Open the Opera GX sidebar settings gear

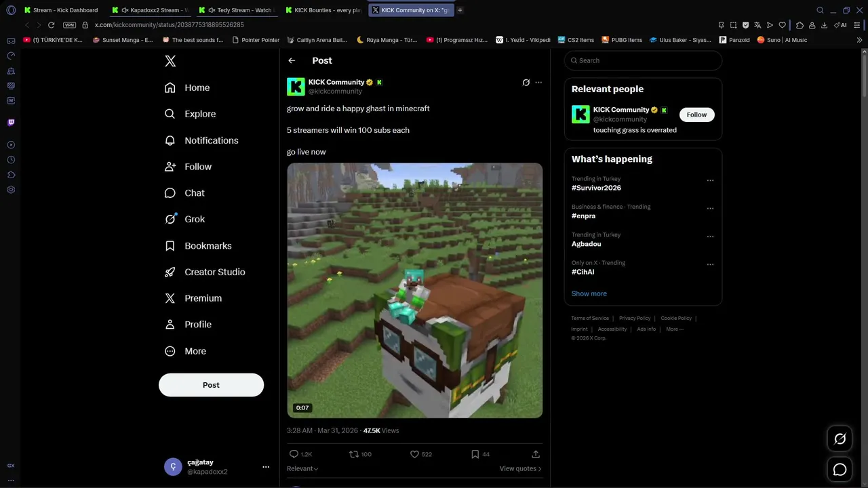(x=11, y=190)
